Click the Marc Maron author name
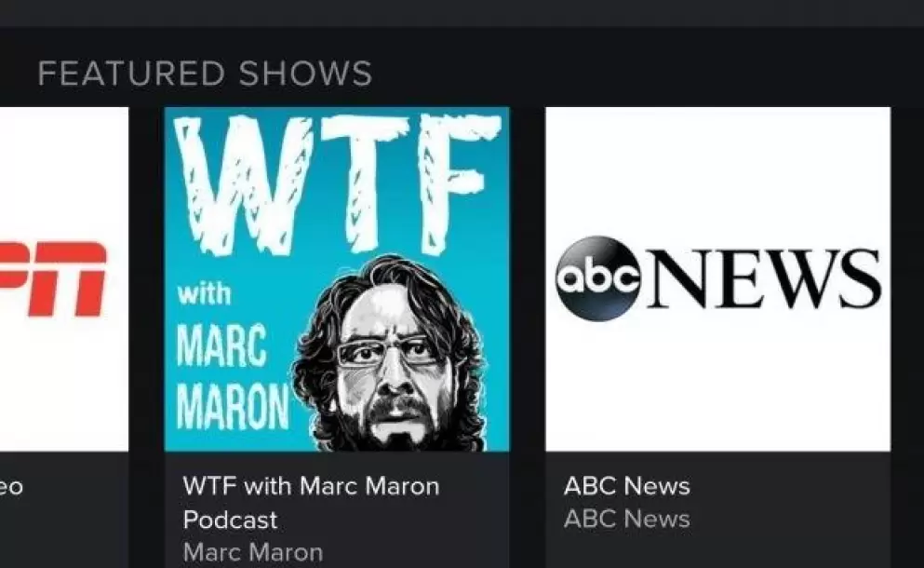The width and height of the screenshot is (924, 568). click(253, 552)
